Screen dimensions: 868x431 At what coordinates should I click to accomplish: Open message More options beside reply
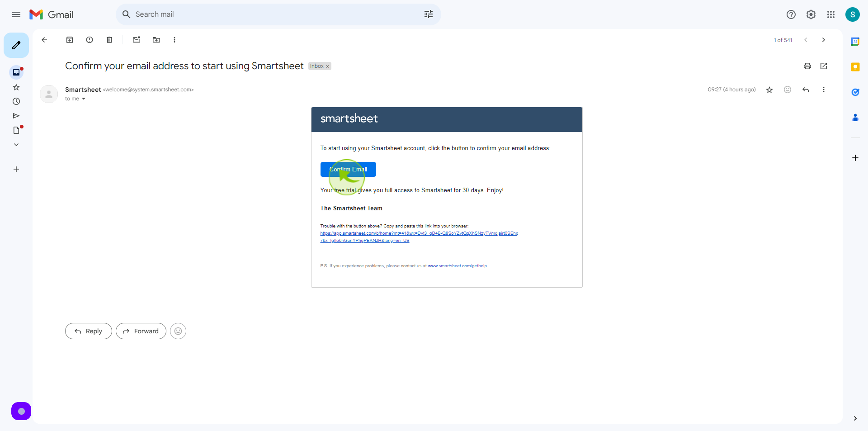[824, 90]
